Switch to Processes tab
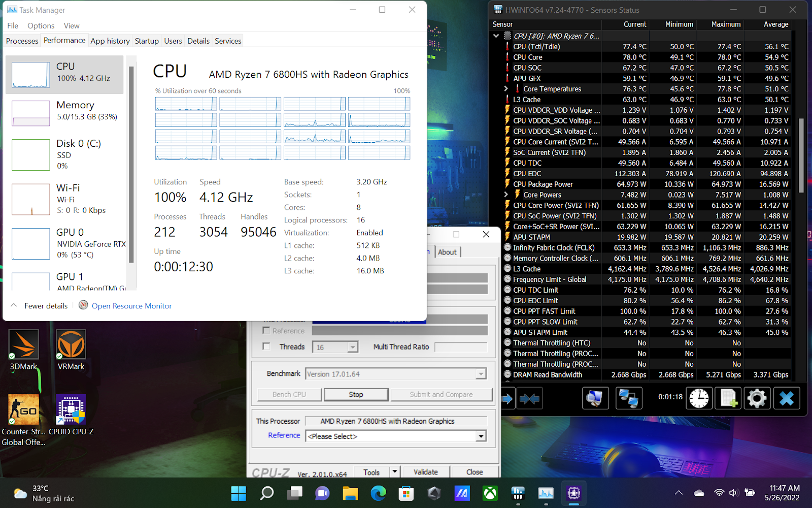812x508 pixels. [22, 41]
